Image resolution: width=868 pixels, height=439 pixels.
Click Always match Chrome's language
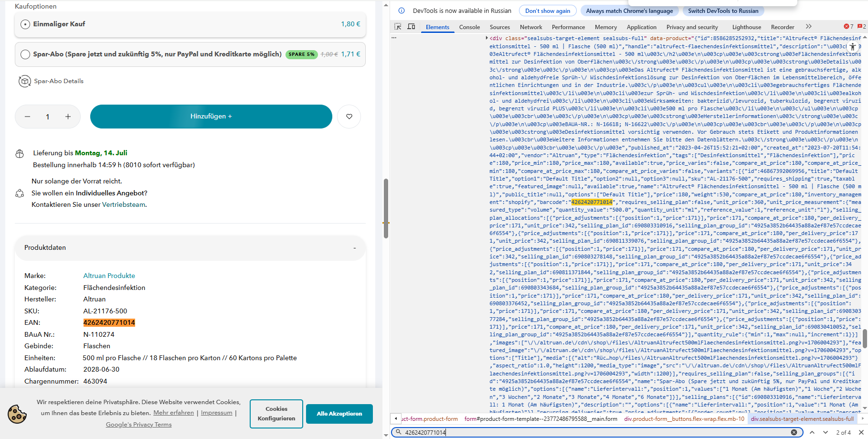(629, 11)
